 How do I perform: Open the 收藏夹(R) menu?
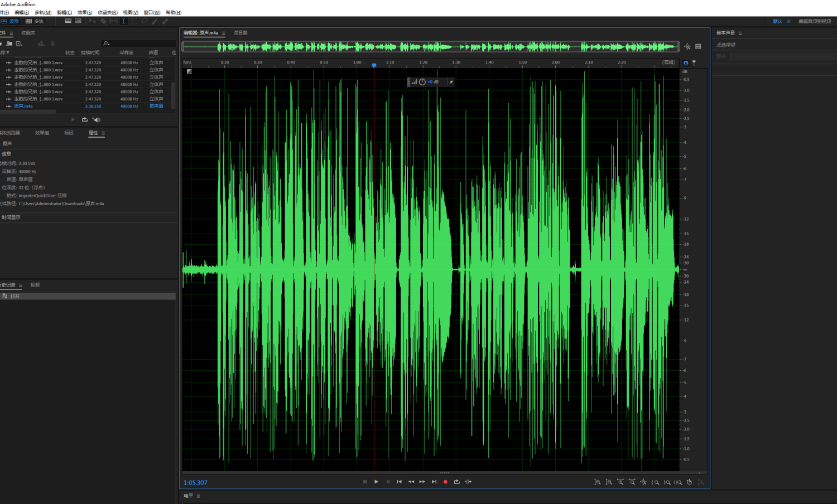pyautogui.click(x=108, y=12)
